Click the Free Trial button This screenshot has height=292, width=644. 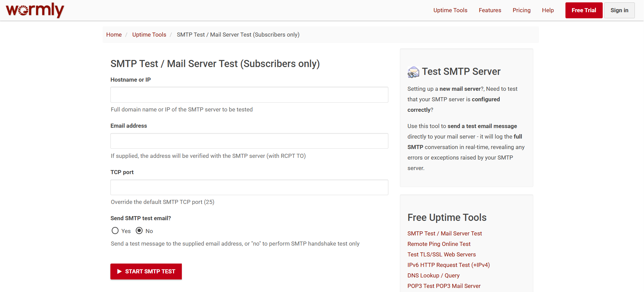[584, 10]
